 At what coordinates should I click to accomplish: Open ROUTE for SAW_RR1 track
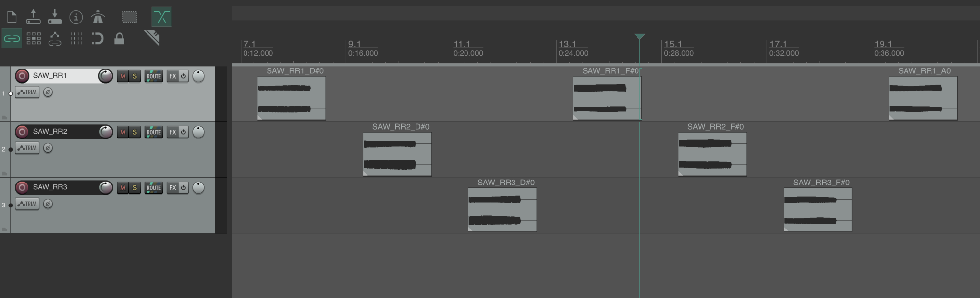(153, 76)
